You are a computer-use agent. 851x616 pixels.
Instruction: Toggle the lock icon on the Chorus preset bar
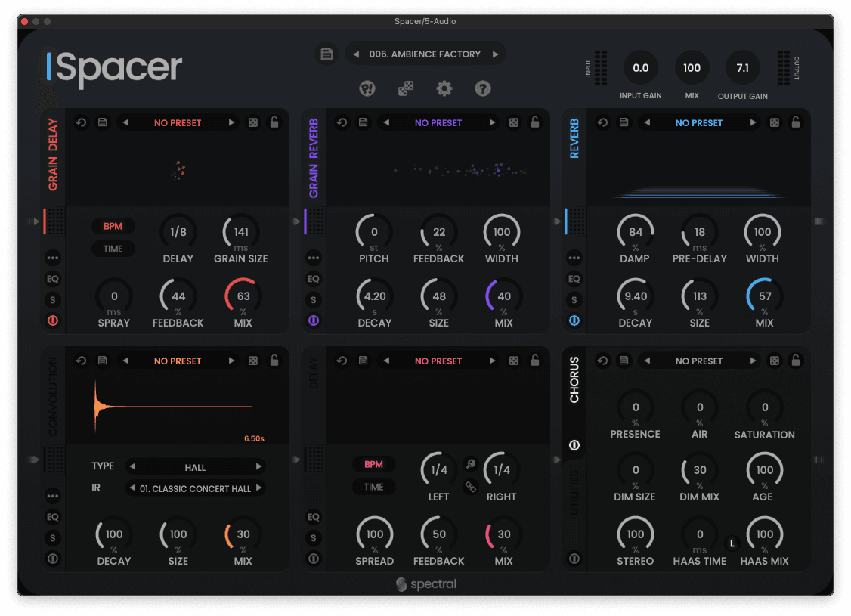tap(795, 361)
